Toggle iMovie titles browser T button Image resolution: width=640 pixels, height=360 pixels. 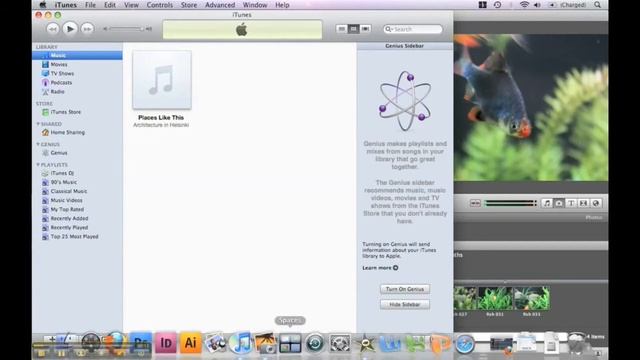point(571,203)
